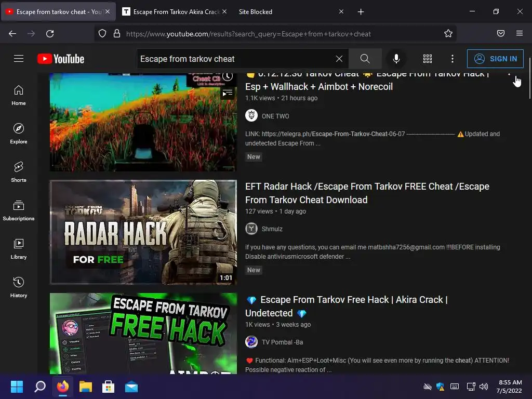Go to Home in sidebar
532x399 pixels.
19,96
